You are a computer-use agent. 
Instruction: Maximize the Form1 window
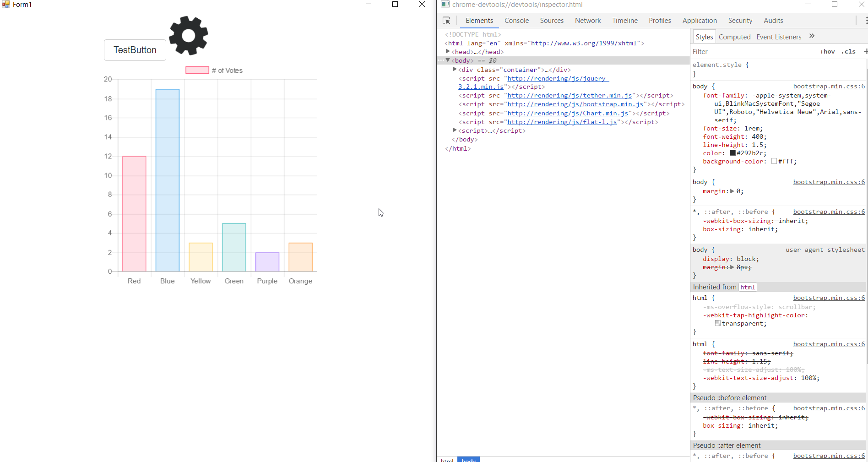point(395,4)
